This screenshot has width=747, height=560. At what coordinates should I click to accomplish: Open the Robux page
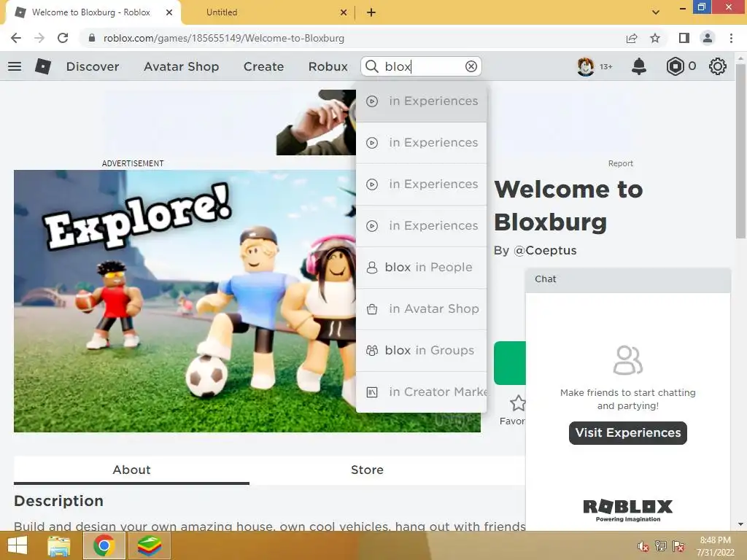328,66
